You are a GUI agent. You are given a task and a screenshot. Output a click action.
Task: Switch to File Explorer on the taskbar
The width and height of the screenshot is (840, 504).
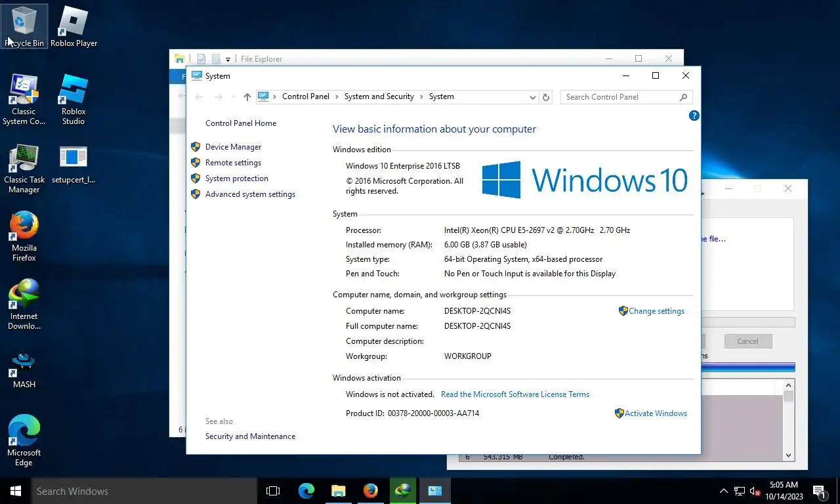(x=338, y=491)
